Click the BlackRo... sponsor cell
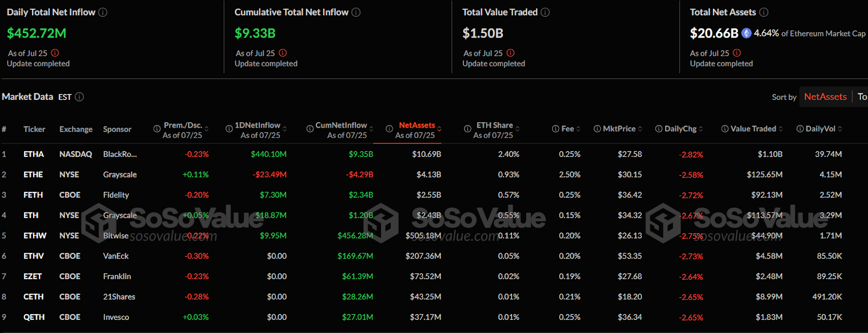 point(120,154)
